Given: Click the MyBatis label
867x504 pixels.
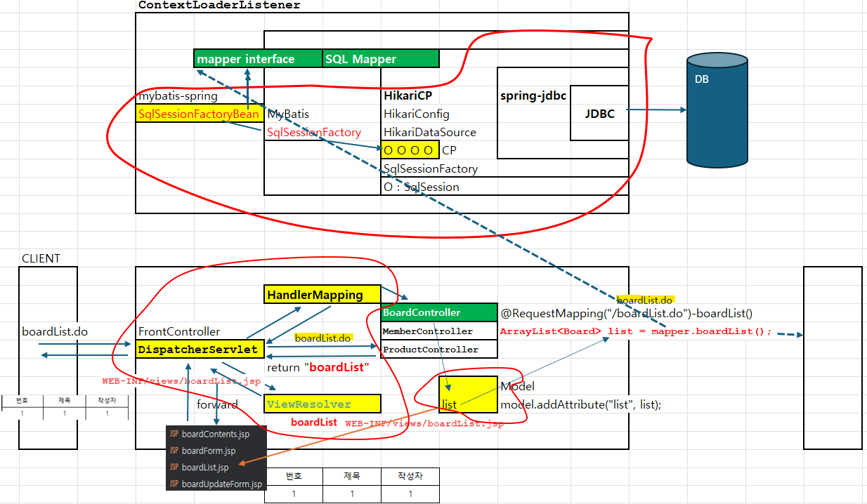Looking at the screenshot, I should [x=288, y=114].
